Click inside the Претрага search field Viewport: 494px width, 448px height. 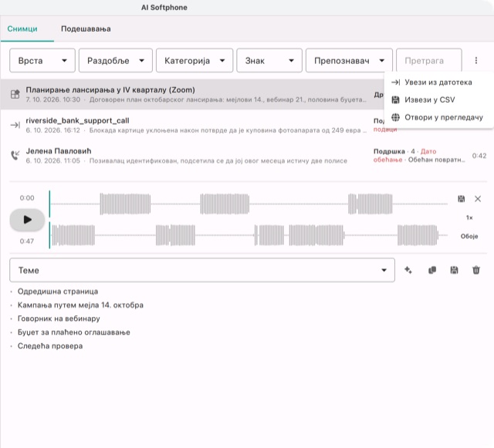(429, 60)
